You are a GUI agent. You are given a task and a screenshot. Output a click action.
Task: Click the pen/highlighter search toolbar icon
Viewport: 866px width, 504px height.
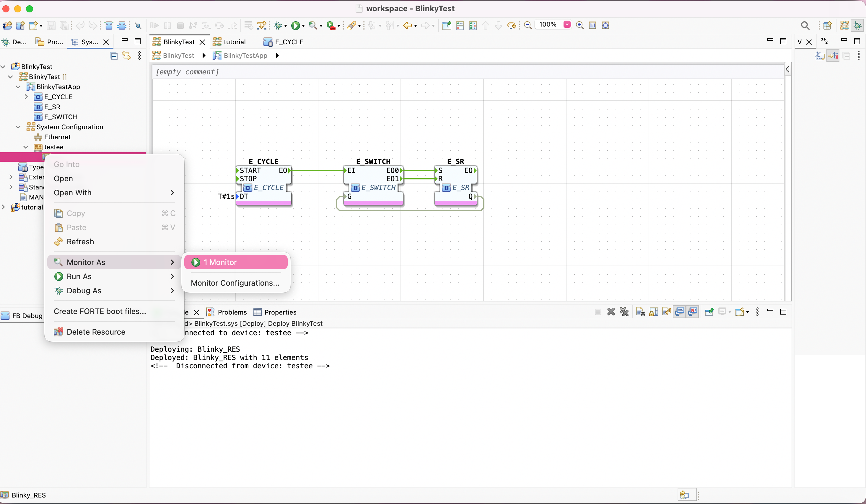(x=351, y=25)
